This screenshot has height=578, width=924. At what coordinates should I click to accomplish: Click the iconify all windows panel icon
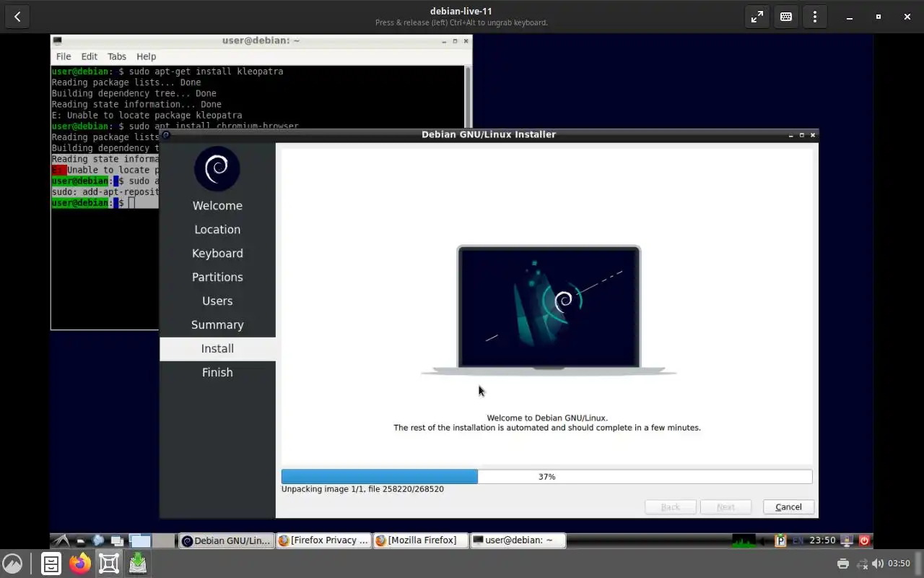[117, 540]
